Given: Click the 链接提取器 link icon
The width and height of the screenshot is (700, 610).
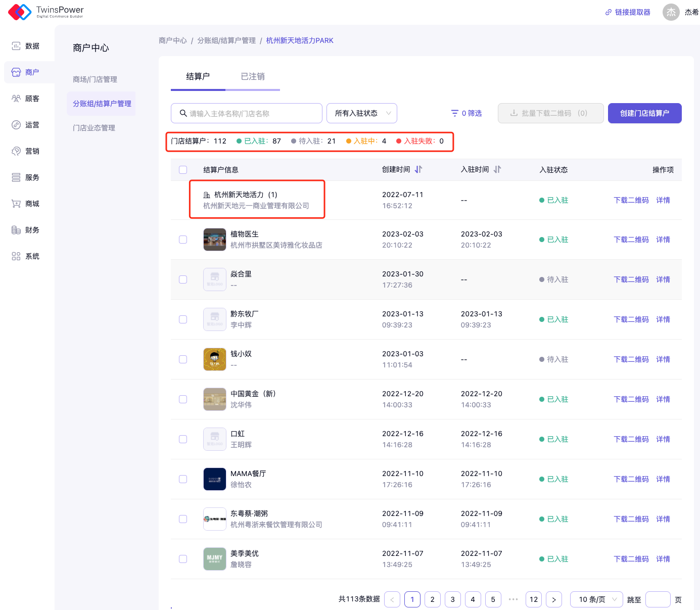Looking at the screenshot, I should pyautogui.click(x=609, y=12).
